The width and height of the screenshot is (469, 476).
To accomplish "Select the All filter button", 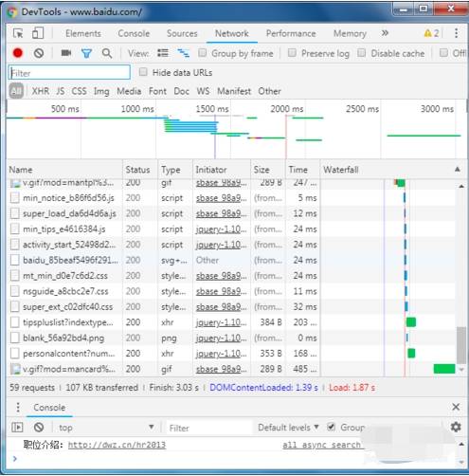I will tap(16, 91).
